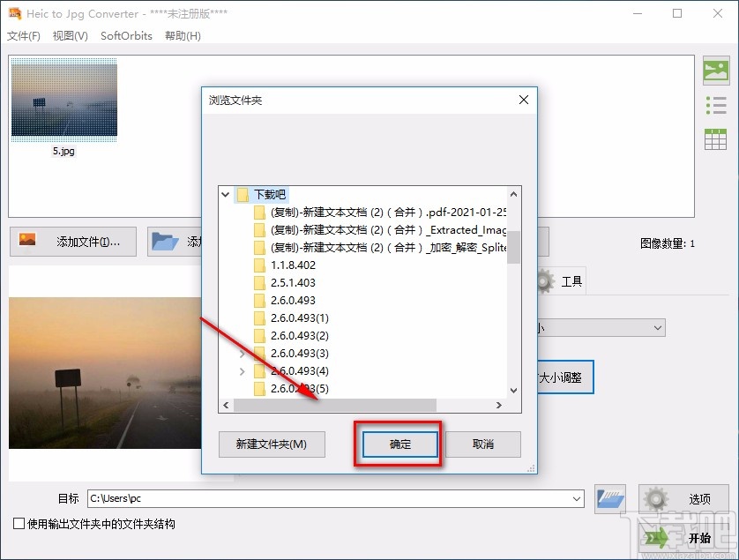Viewport: 739px width, 560px height.
Task: Click the horizontal scrollbar in browse dialog
Action: coord(335,406)
